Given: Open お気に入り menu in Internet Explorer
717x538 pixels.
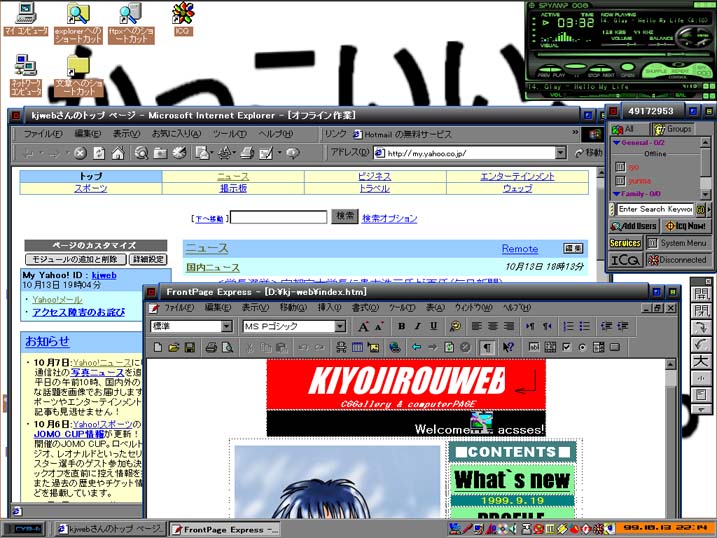Looking at the screenshot, I should click(x=176, y=134).
